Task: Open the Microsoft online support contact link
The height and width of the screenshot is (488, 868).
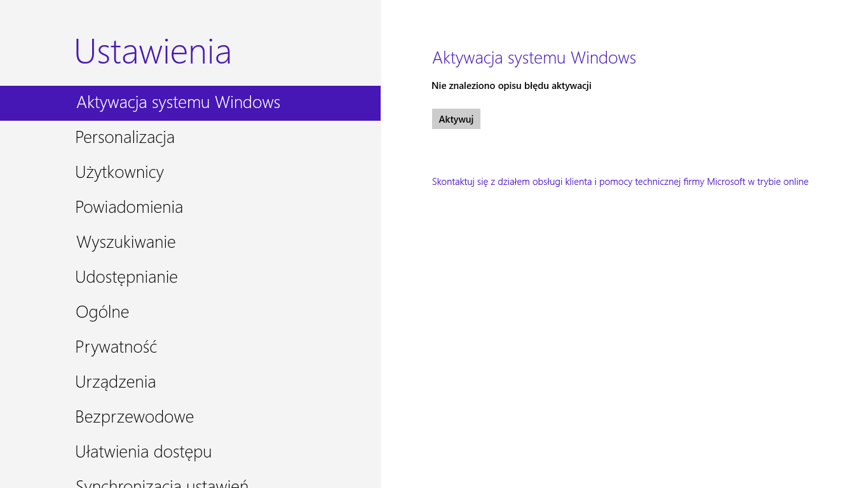Action: pyautogui.click(x=620, y=182)
